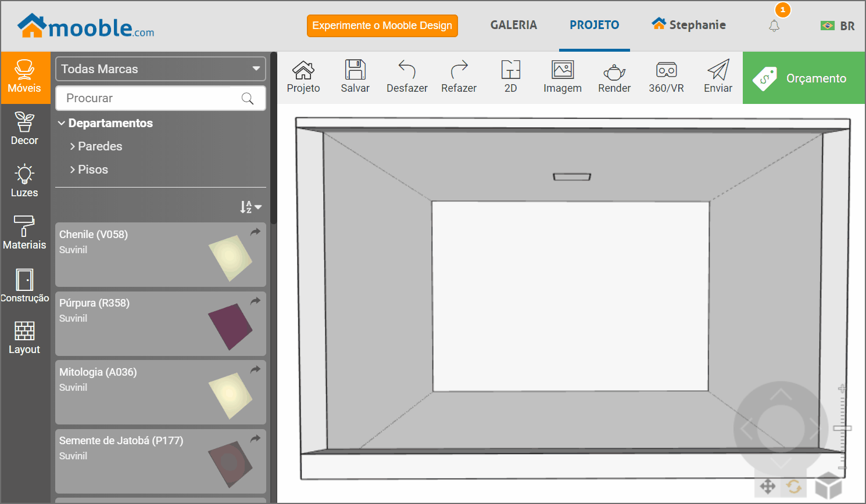
Task: Click the notification bell icon
Action: pyautogui.click(x=774, y=26)
